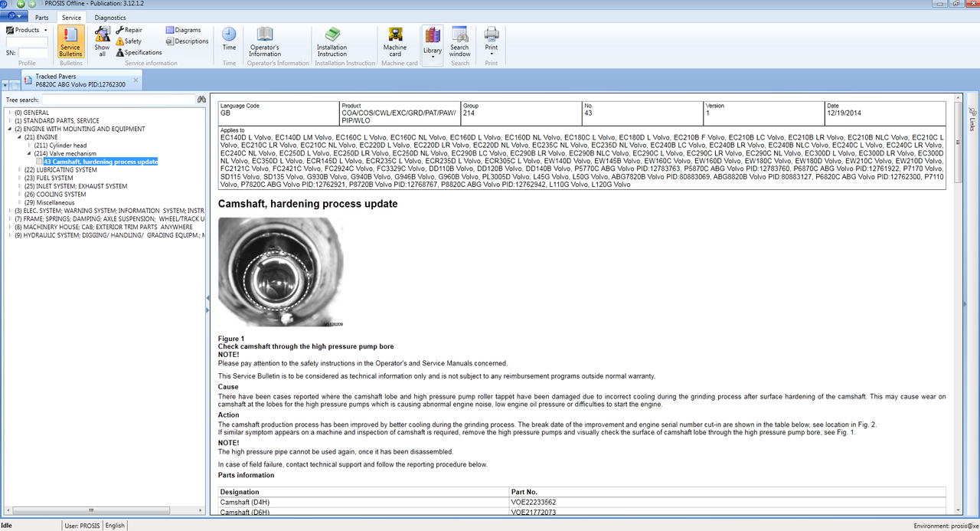980x531 pixels.
Task: Expand the (22) LUBRICATING SYSTEM node
Action: pos(19,169)
